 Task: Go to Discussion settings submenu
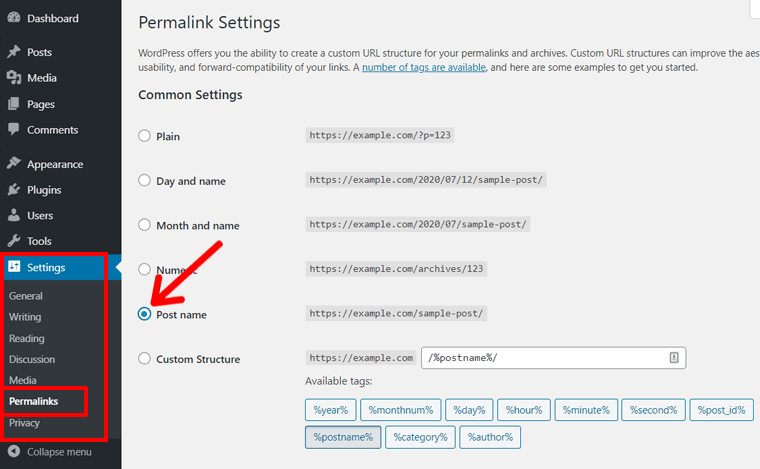pos(32,359)
